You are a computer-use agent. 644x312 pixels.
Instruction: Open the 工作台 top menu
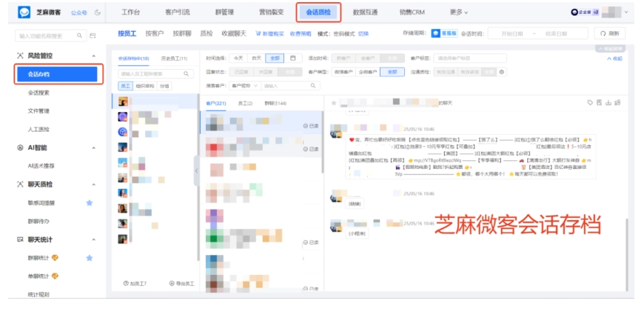pos(130,13)
